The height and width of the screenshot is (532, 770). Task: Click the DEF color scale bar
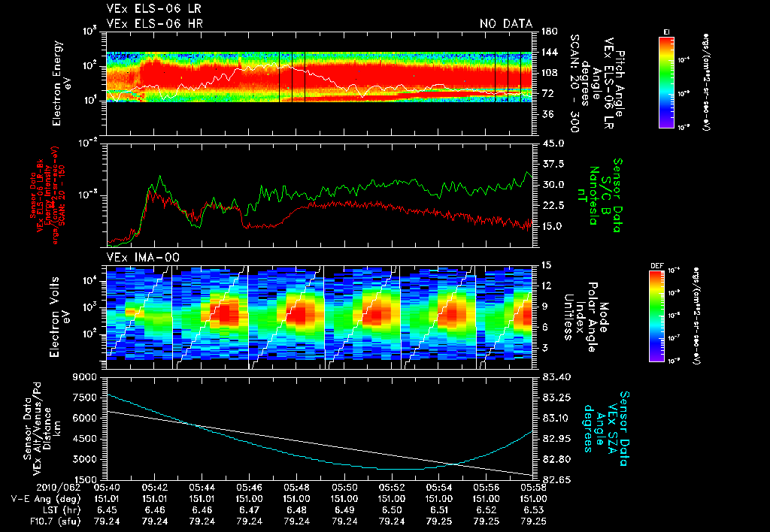656,316
